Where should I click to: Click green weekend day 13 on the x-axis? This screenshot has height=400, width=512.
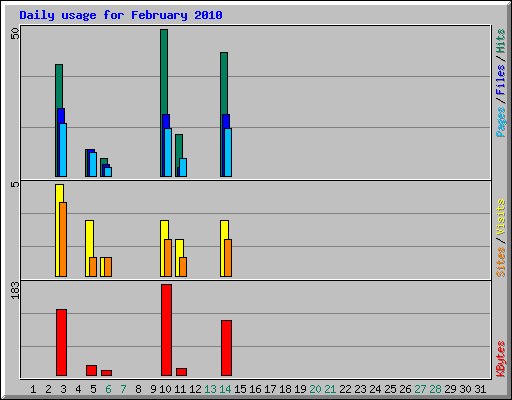tap(210, 389)
